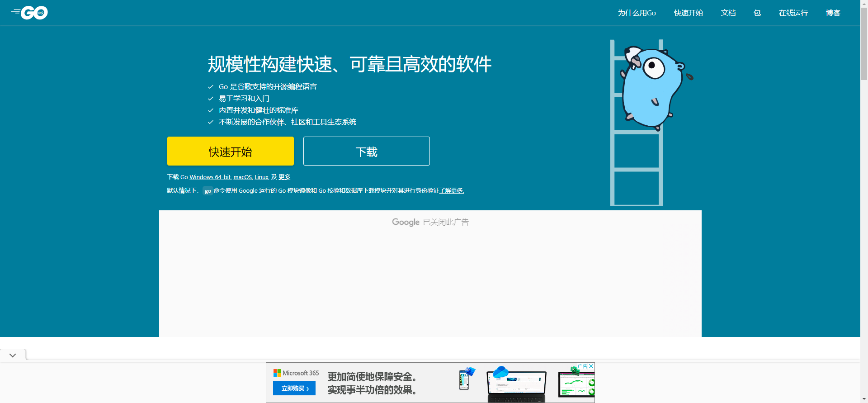The image size is (868, 403).
Task: Click the '不断发展的合作伙伴、社区和工具生态系统' text
Action: [x=288, y=122]
